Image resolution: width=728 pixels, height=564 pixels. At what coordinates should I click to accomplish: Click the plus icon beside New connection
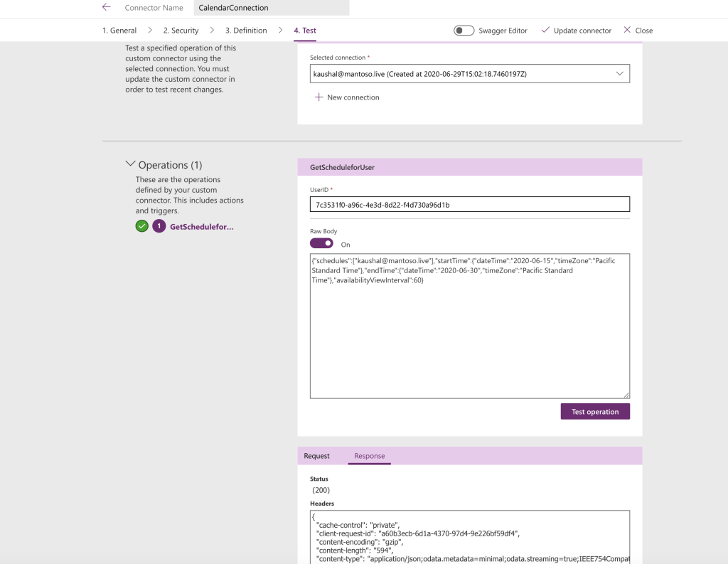tap(318, 97)
